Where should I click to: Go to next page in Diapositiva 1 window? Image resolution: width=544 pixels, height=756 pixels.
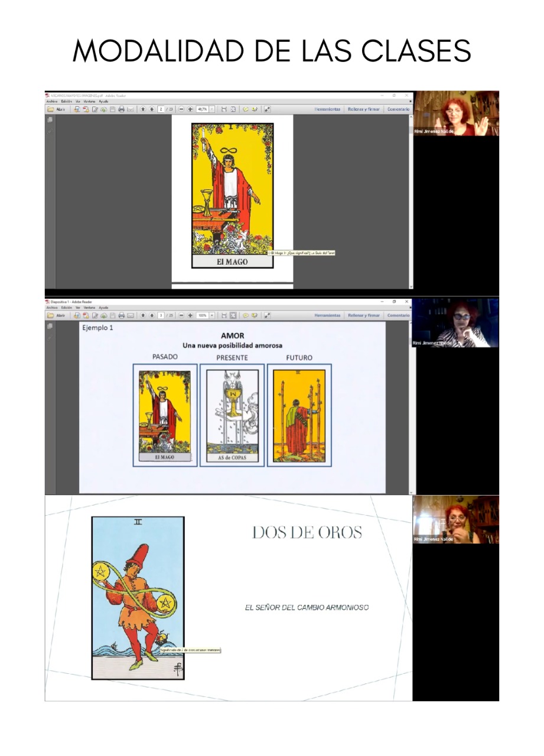152,315
